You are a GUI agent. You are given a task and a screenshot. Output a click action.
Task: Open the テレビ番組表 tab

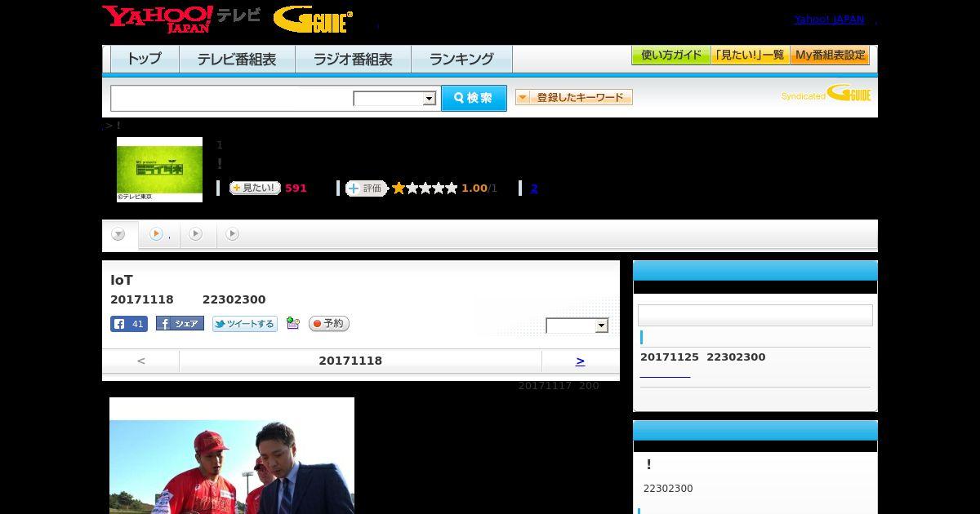tap(237, 59)
